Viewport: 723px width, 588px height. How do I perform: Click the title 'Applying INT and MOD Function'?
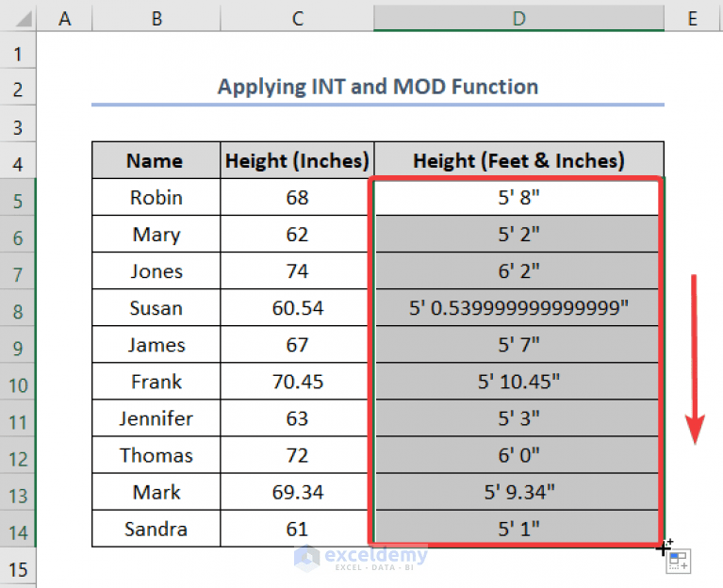(x=378, y=87)
